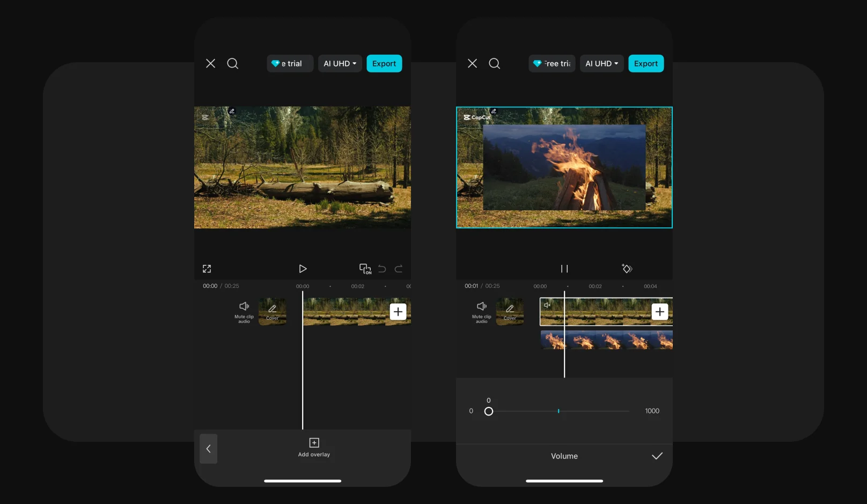Open Cover editor on the right phone
This screenshot has width=867, height=504.
pos(510,312)
